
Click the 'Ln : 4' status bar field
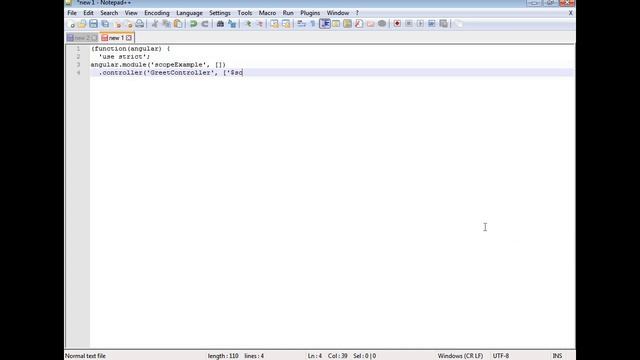[x=315, y=356]
